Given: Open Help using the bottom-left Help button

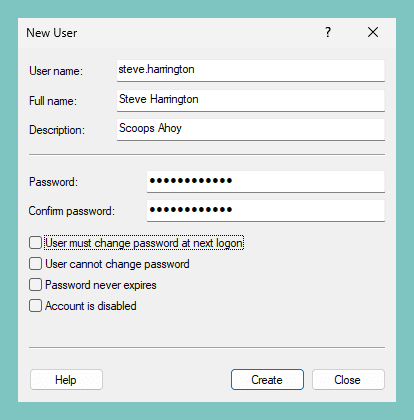Looking at the screenshot, I should [x=66, y=379].
